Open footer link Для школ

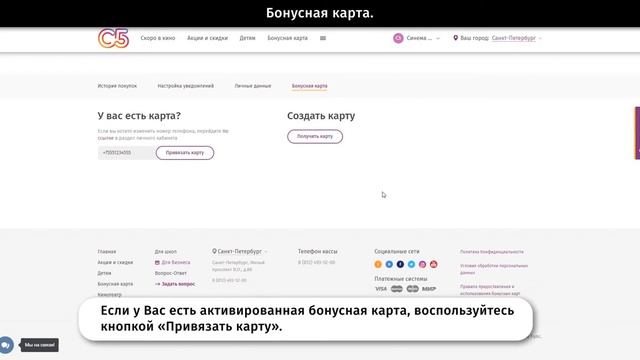[166, 252]
